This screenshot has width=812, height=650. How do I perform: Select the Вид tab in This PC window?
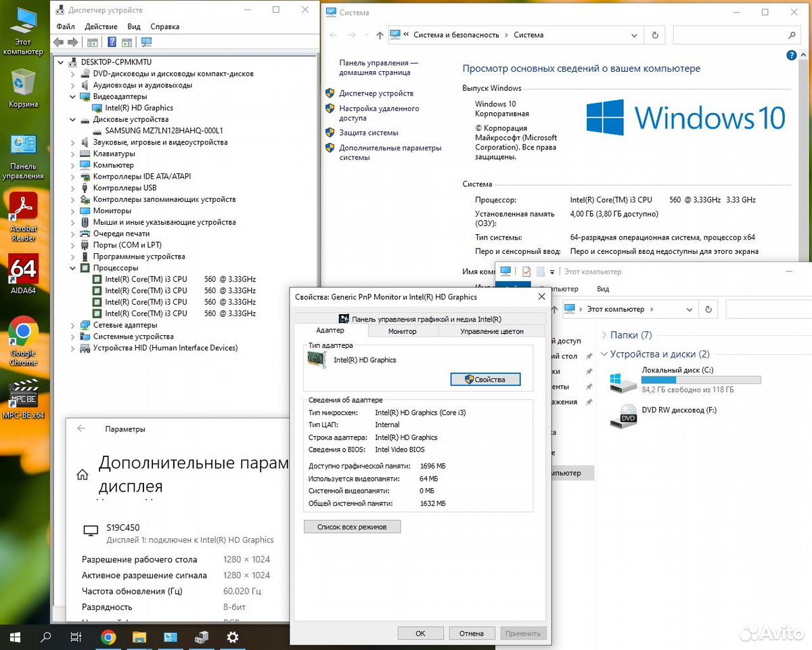[x=603, y=289]
